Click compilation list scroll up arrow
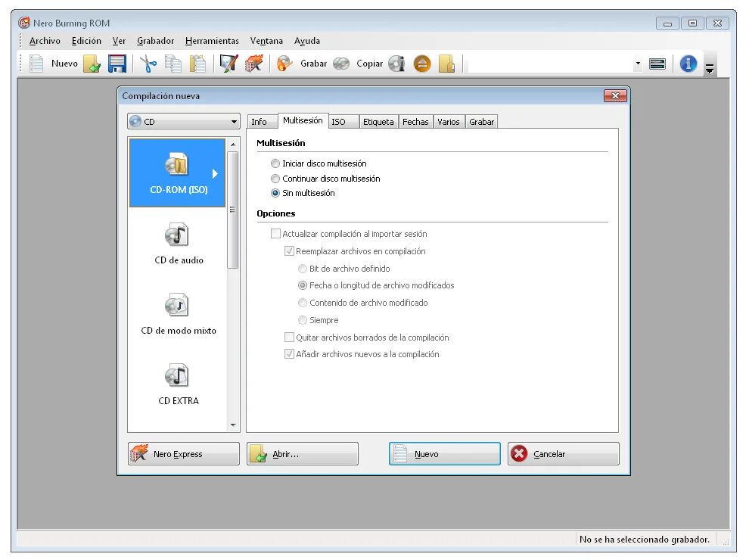This screenshot has width=746, height=560. (233, 145)
